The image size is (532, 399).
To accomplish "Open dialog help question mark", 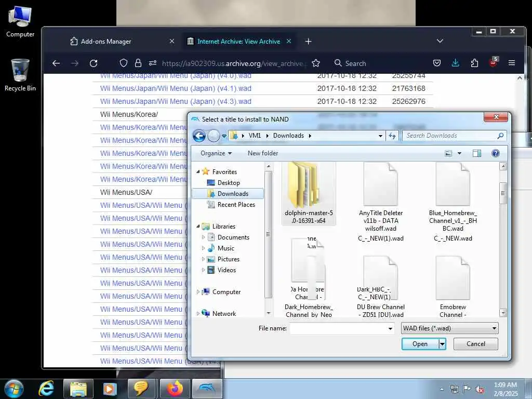I will [495, 153].
